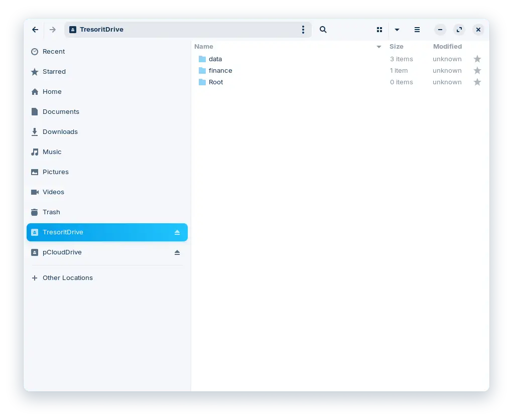This screenshot has height=420, width=513.
Task: Click the Music note icon
Action: click(x=35, y=152)
